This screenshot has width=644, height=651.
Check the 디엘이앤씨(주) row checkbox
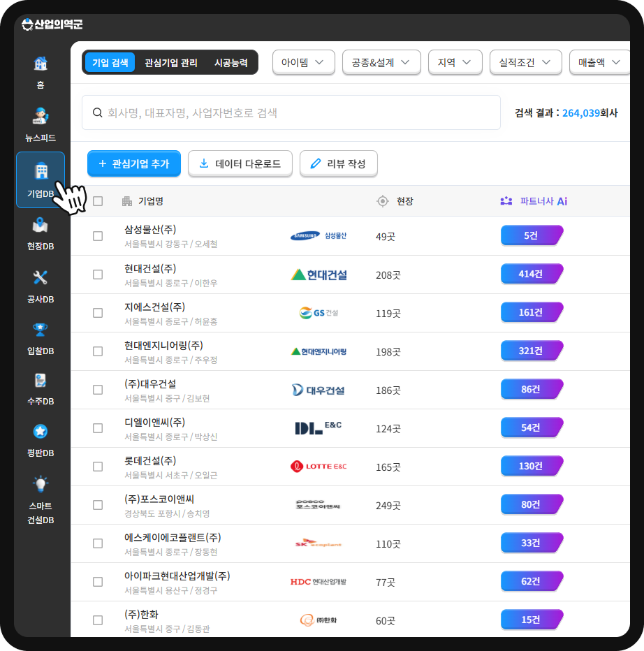tap(98, 428)
